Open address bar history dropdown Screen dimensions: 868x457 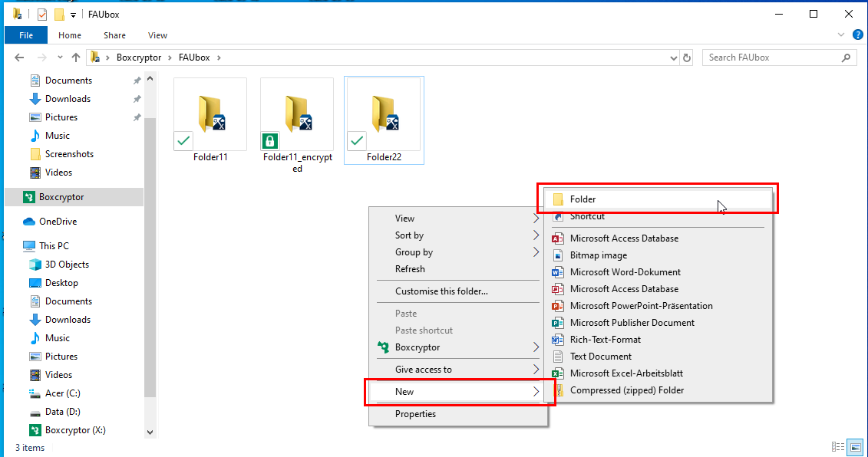point(674,58)
